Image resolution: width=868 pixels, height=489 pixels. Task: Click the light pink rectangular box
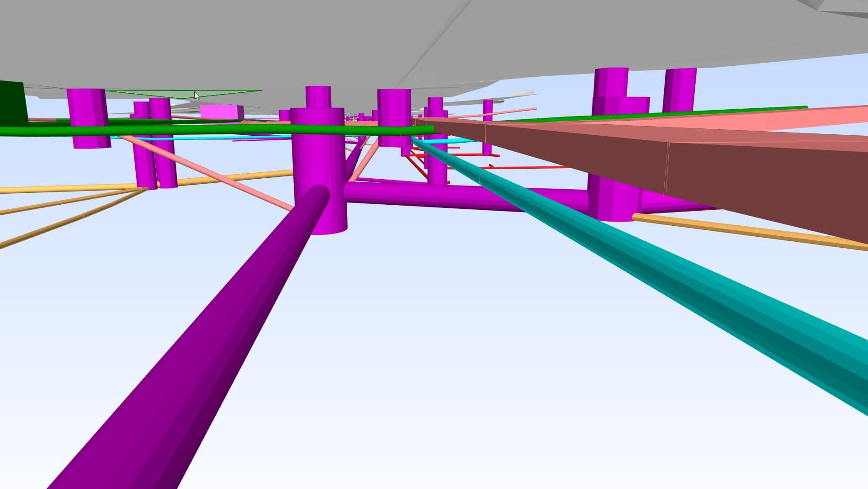click(220, 112)
